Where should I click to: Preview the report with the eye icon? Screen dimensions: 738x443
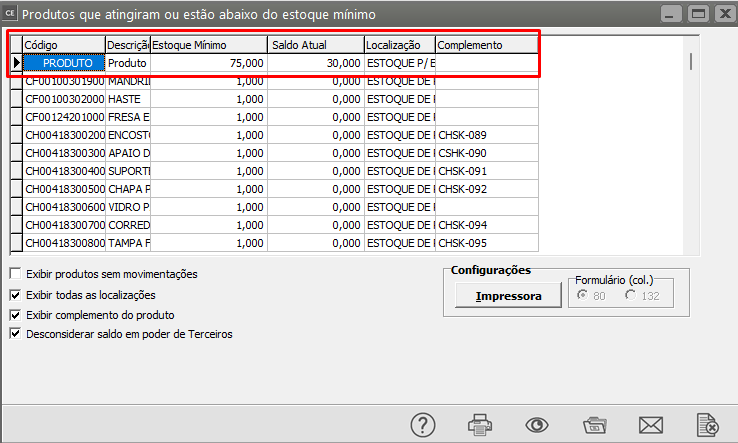pyautogui.click(x=538, y=424)
